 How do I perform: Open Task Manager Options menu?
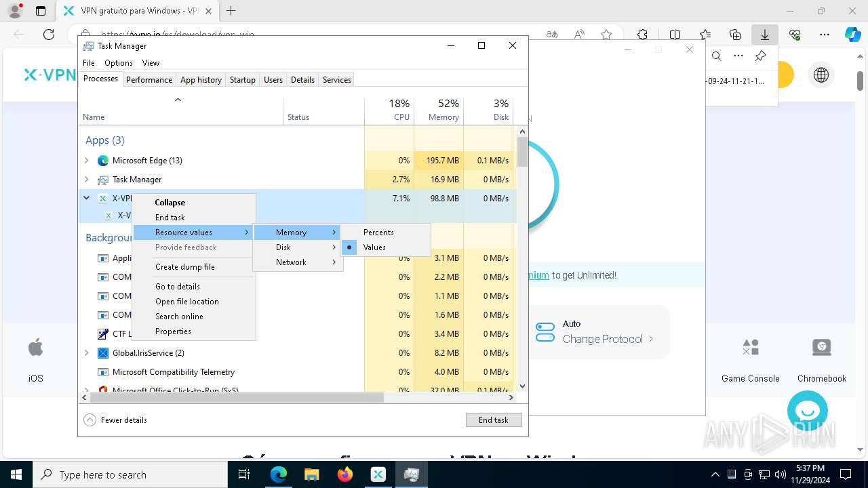pos(119,63)
